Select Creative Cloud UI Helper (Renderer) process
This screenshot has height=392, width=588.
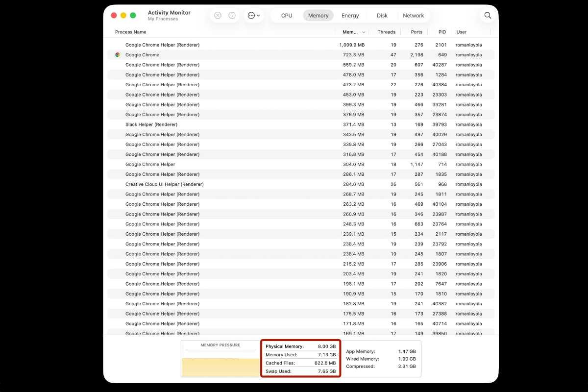point(164,184)
